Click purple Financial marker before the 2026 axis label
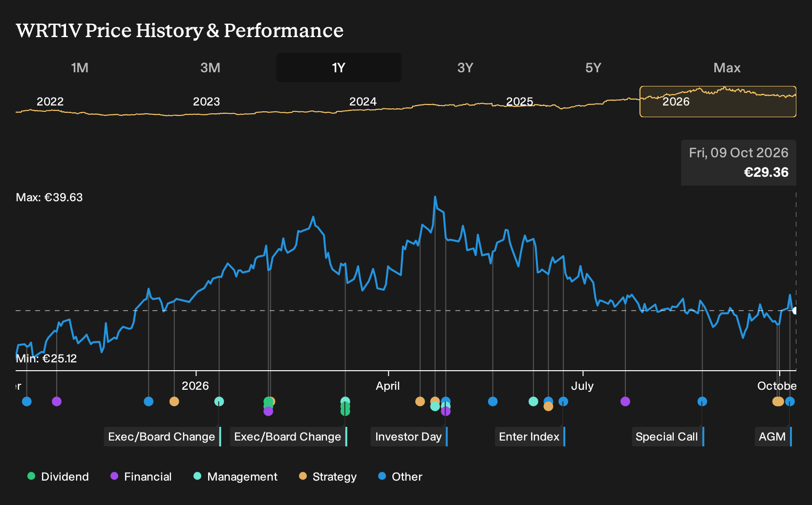The width and height of the screenshot is (812, 505). [x=57, y=401]
